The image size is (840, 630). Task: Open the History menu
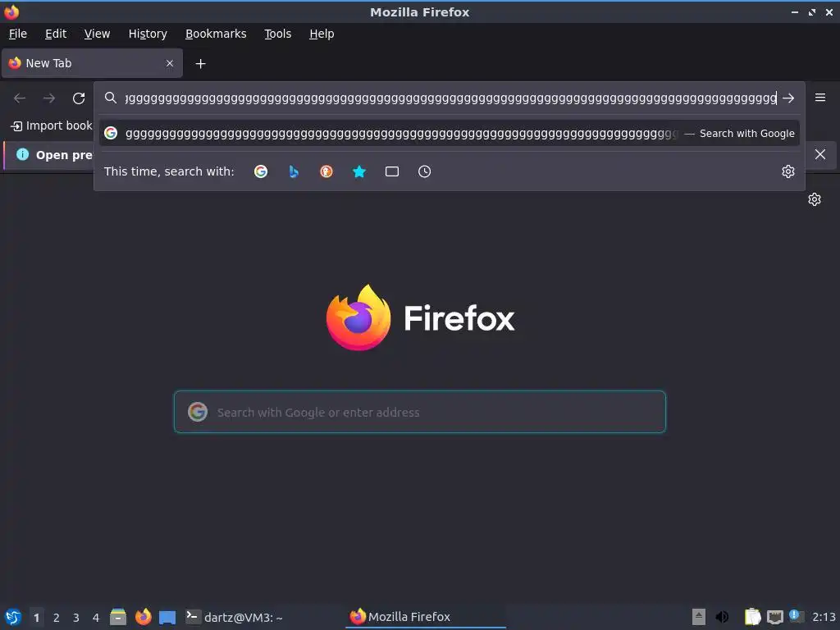pyautogui.click(x=148, y=34)
